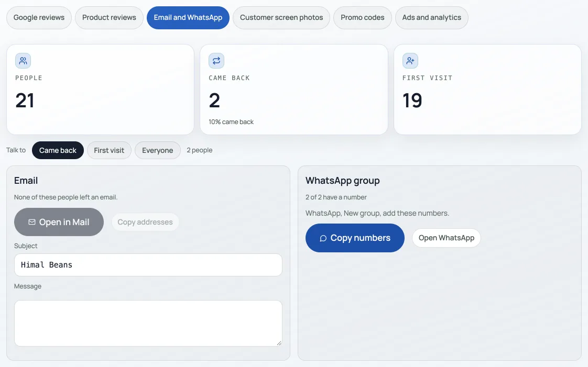The width and height of the screenshot is (588, 367).
Task: Click 'WhatsApp, New group, add these numbers.' text
Action: pyautogui.click(x=377, y=213)
